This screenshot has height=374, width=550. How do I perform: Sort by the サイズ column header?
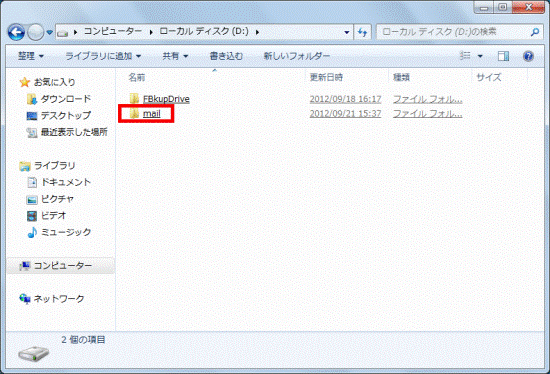coord(489,77)
